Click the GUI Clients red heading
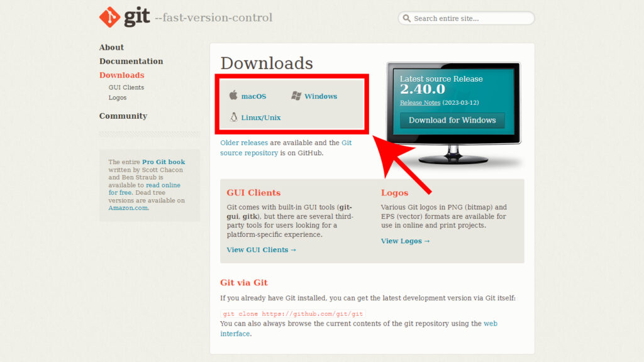 pyautogui.click(x=253, y=192)
